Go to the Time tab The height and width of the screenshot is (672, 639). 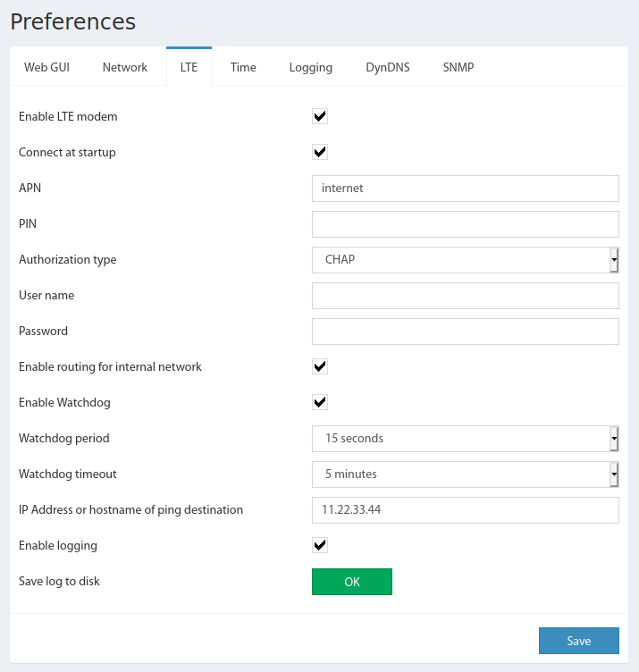pyautogui.click(x=243, y=67)
